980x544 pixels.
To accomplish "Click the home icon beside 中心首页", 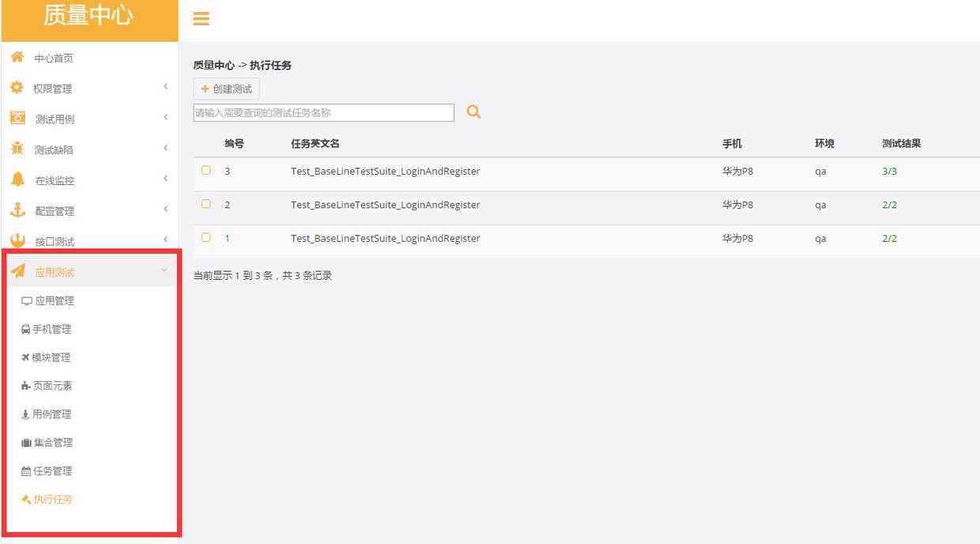I will pos(17,57).
